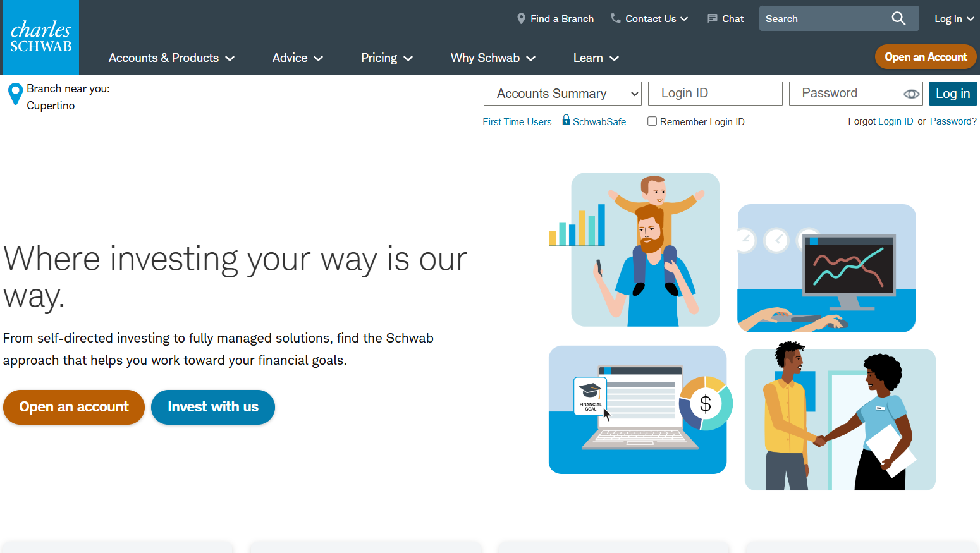Click the magnifying glass search icon
980x553 pixels.
pyautogui.click(x=898, y=18)
